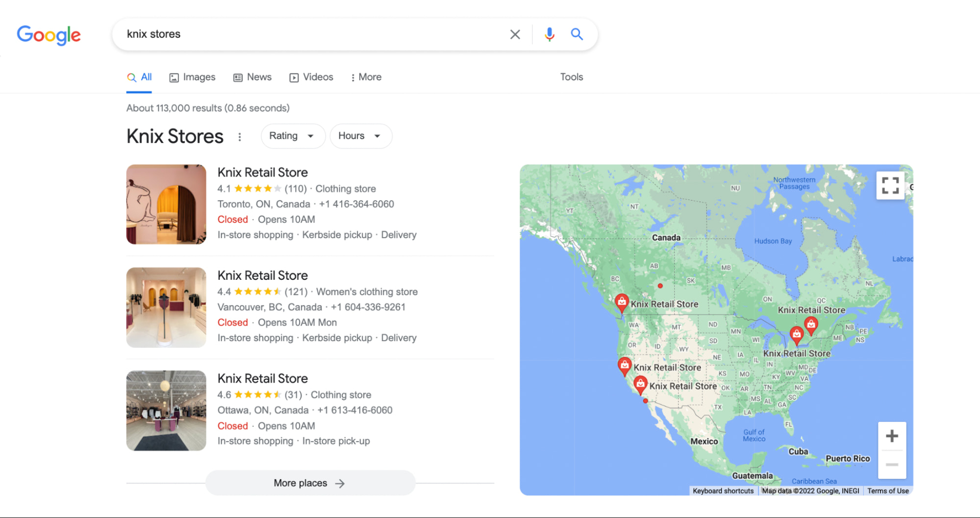Select the Knix Retail Store pin near Vancouver
Viewport: 980px width, 518px height.
[x=622, y=302]
